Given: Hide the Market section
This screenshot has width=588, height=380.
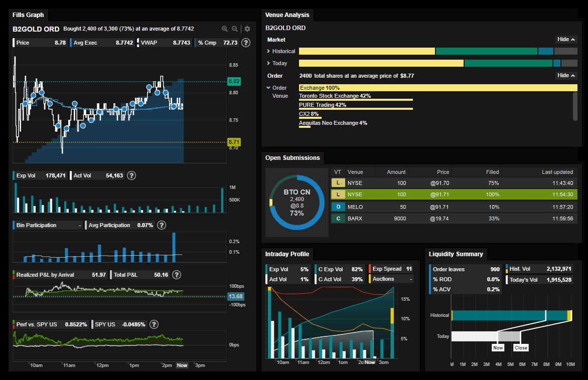Looking at the screenshot, I should pos(566,39).
